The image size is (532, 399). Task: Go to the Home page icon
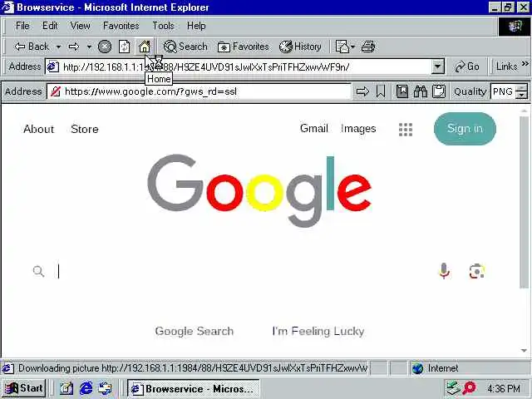click(145, 47)
